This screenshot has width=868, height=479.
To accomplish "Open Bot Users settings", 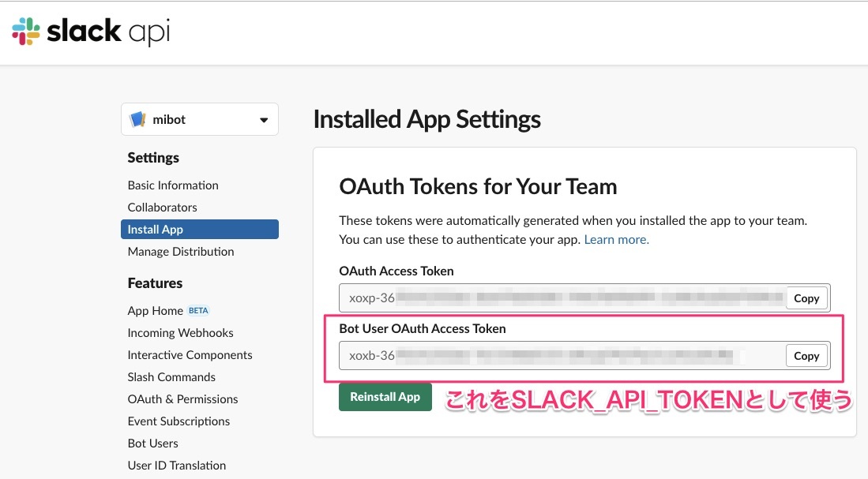I will tap(152, 443).
